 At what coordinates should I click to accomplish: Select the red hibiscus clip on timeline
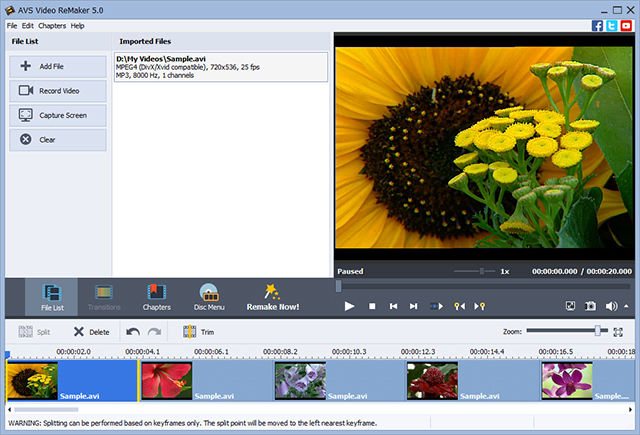(x=207, y=381)
